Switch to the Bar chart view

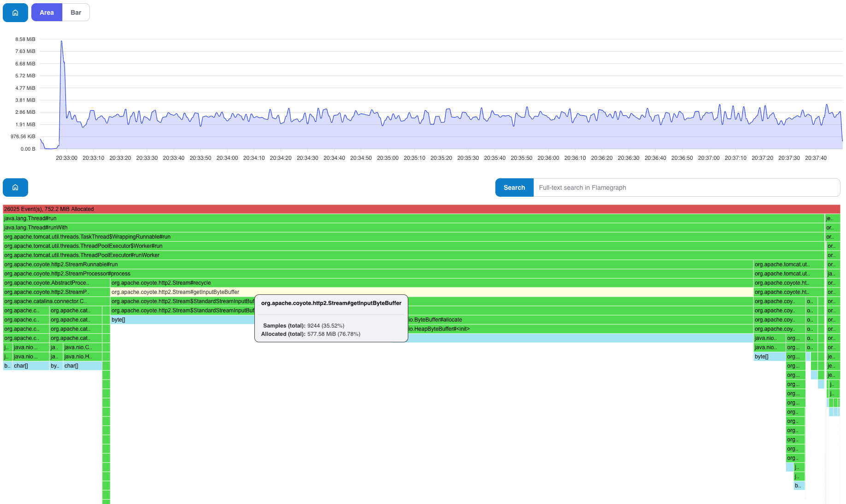click(x=76, y=12)
